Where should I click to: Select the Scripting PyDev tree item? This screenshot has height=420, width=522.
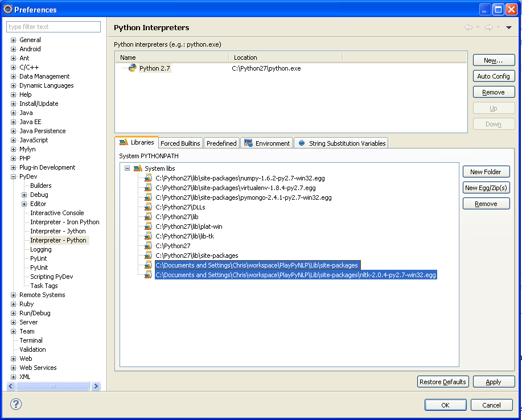point(52,277)
